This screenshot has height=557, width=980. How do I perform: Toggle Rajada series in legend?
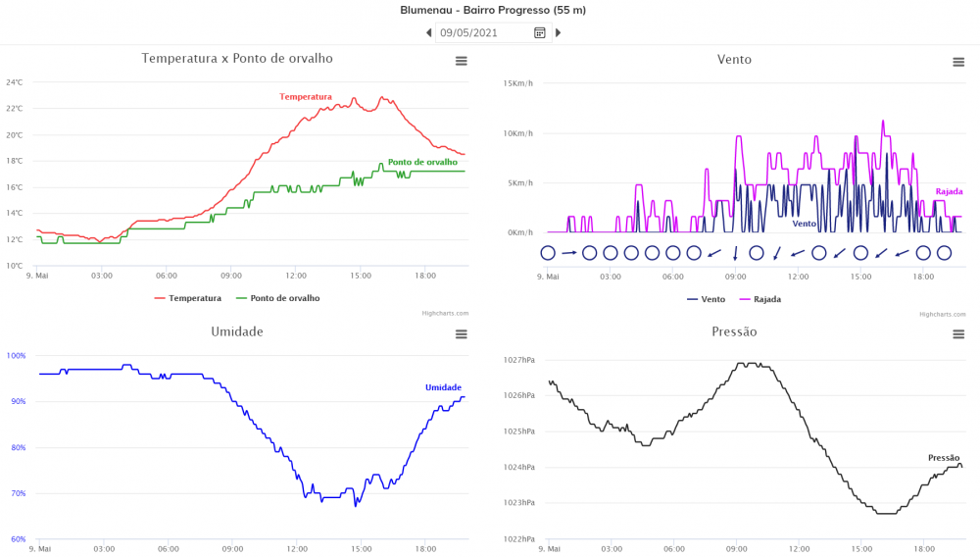tap(760, 299)
